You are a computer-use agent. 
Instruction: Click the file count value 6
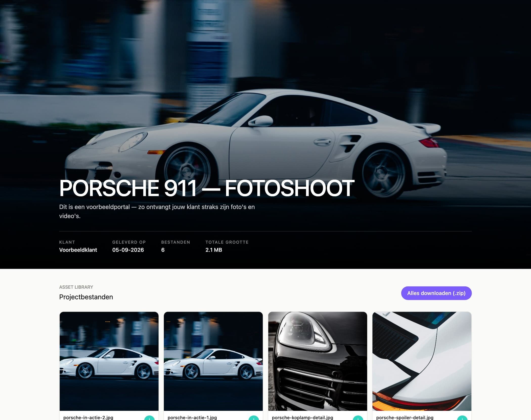tap(163, 250)
